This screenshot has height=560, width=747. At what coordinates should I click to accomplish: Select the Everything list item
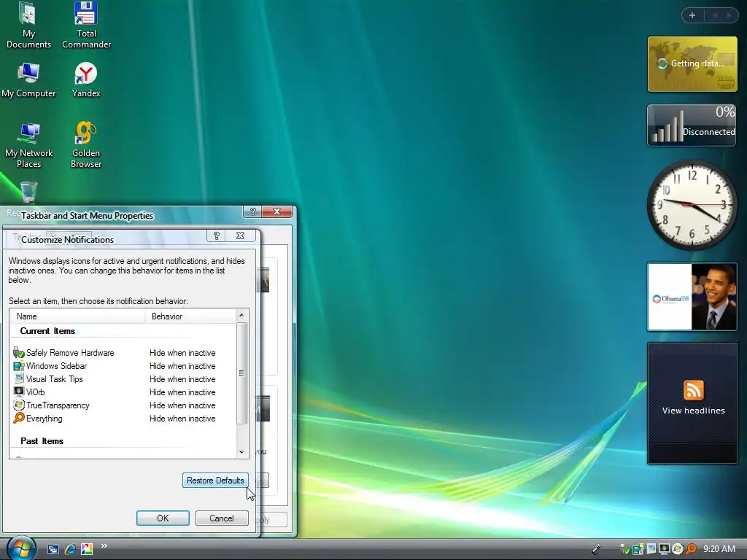44,419
